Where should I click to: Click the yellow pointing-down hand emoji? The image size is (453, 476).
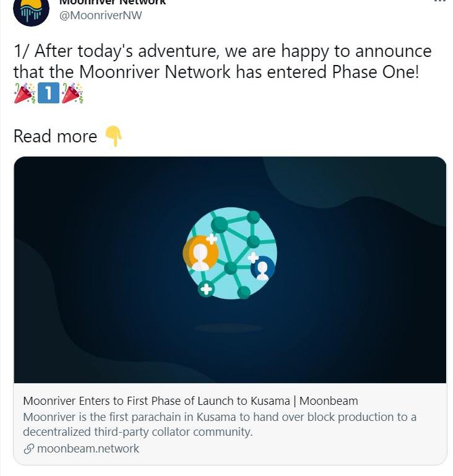pyautogui.click(x=113, y=136)
